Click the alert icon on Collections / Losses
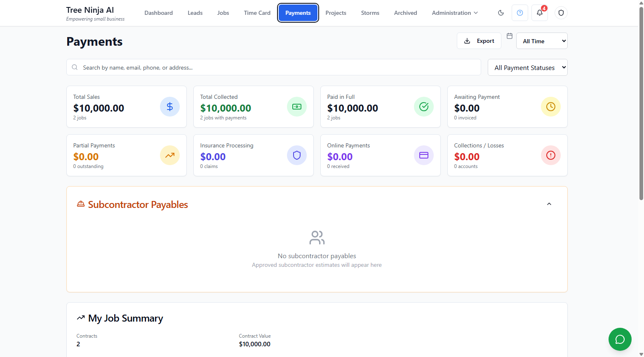644x357 pixels. 551,155
